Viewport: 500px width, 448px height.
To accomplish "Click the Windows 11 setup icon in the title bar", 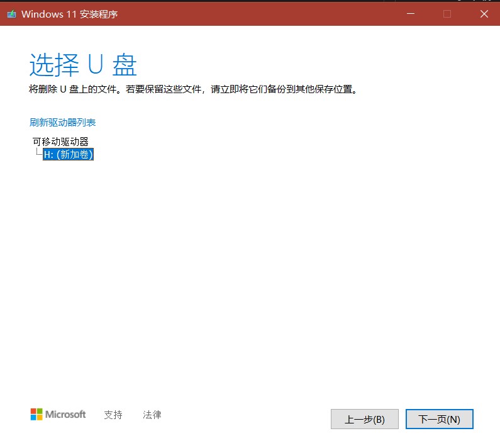I will 12,14.
